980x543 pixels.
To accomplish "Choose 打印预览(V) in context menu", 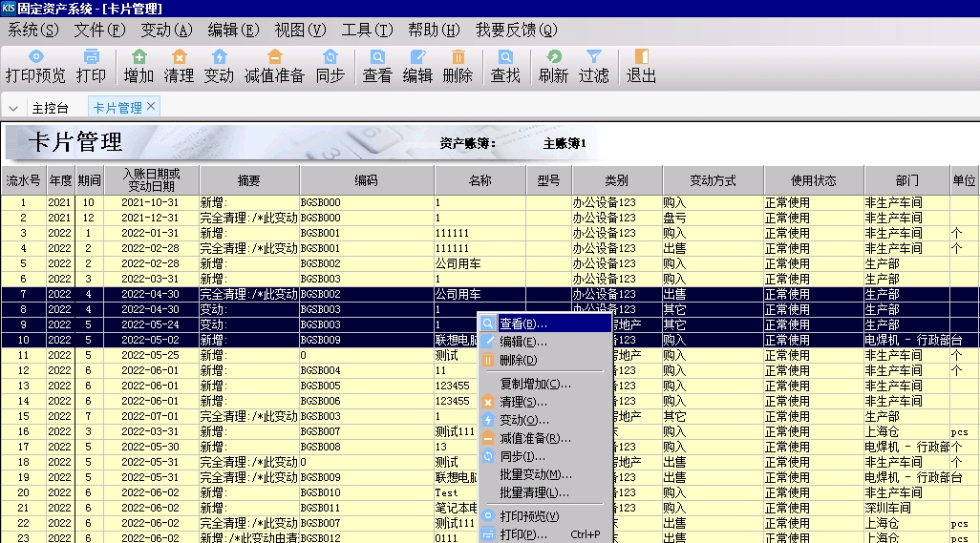I will [x=545, y=516].
